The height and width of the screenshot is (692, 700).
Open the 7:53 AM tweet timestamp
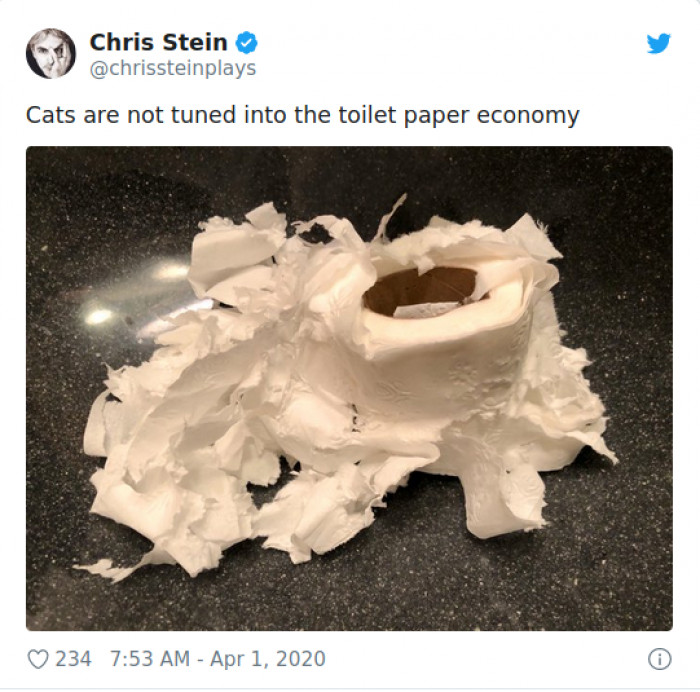coord(150,659)
